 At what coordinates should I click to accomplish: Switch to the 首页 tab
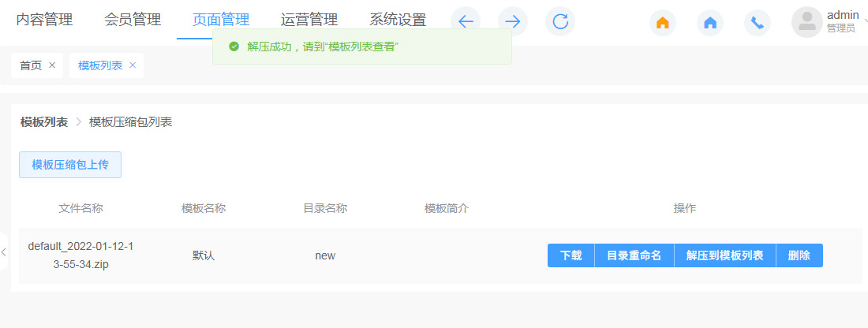[31, 65]
